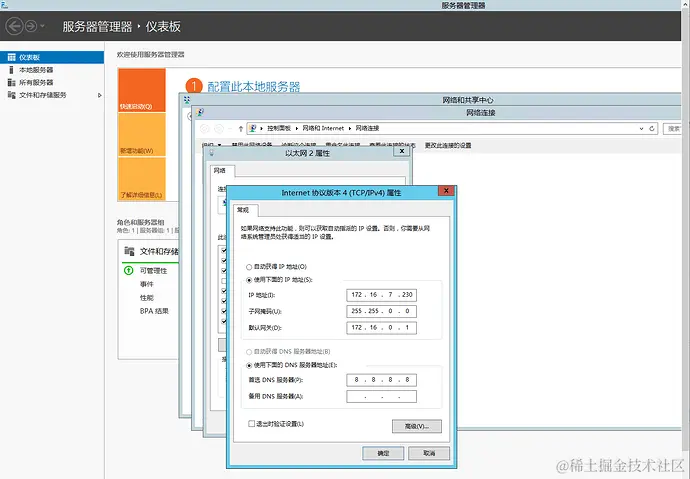Select 使用下面的 DNS 服务器地址(E) radio

coord(249,365)
